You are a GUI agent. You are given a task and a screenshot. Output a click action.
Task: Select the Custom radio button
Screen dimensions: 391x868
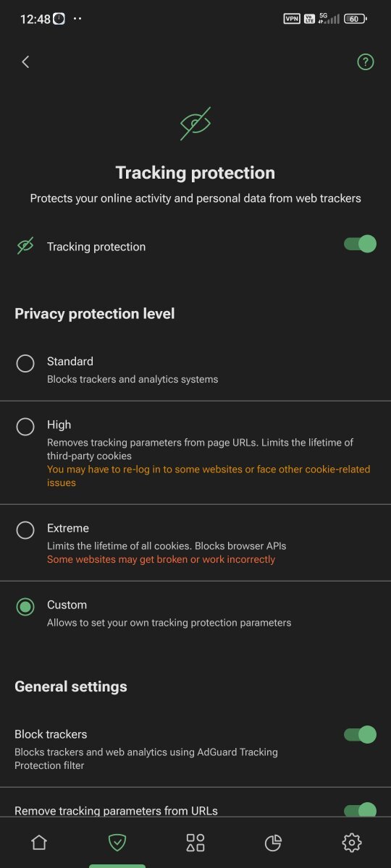tap(25, 607)
